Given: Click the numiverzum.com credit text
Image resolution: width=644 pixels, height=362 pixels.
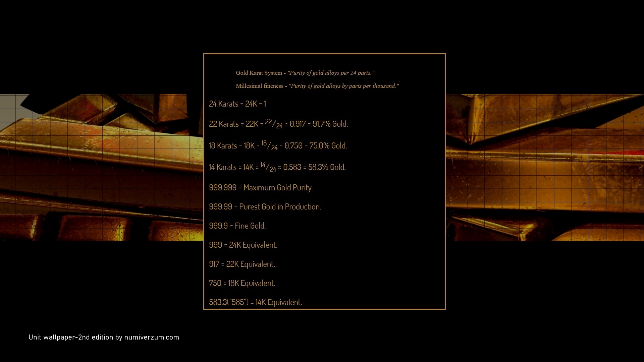Looking at the screenshot, I should [104, 337].
